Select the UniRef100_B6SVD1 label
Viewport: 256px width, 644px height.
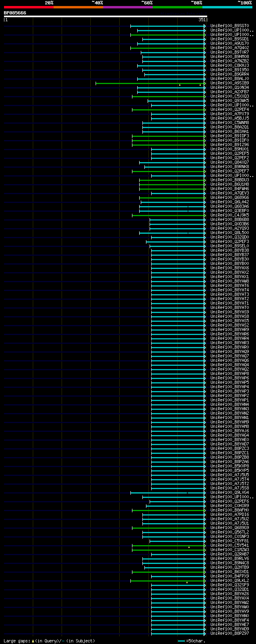point(230,572)
